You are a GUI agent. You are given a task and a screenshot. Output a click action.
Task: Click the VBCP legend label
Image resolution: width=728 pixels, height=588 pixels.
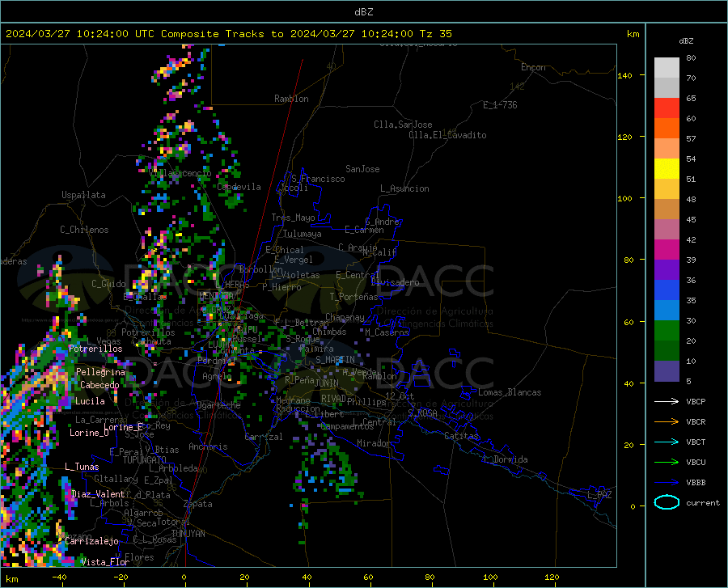point(696,401)
